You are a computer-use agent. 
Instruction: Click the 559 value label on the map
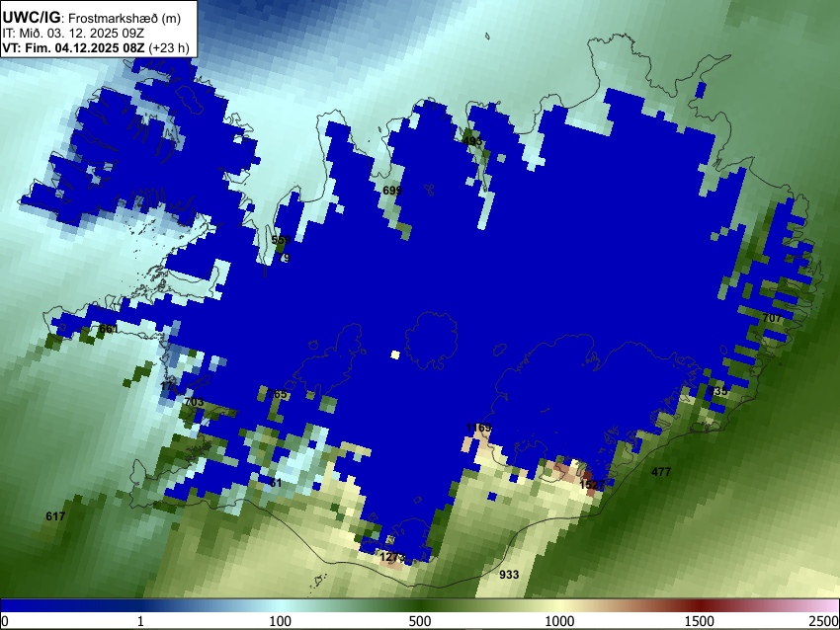click(281, 240)
